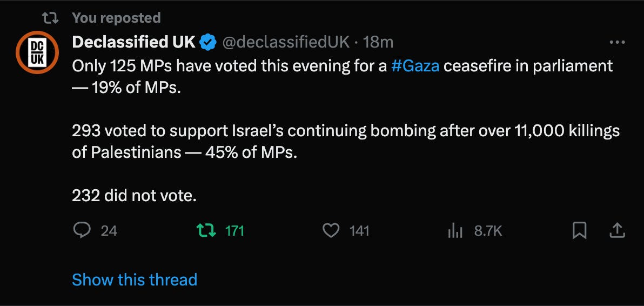Open the tweet via 18m timestamp
Image resolution: width=644 pixels, height=306 pixels.
378,42
